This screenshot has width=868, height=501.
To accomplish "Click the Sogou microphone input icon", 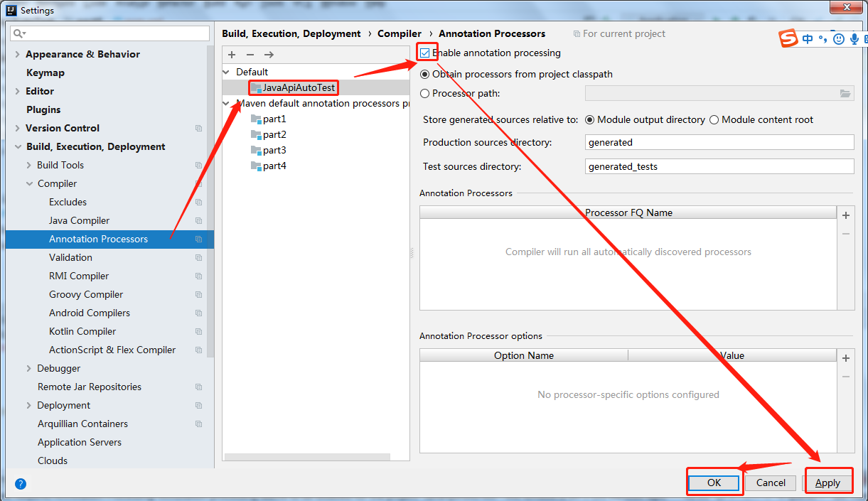I will 853,38.
